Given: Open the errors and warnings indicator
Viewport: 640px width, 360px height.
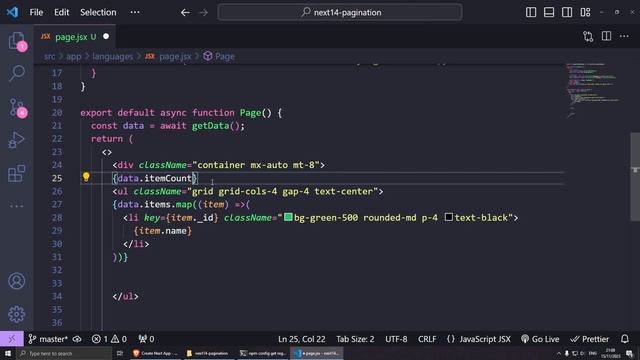Looking at the screenshot, I should [109, 339].
